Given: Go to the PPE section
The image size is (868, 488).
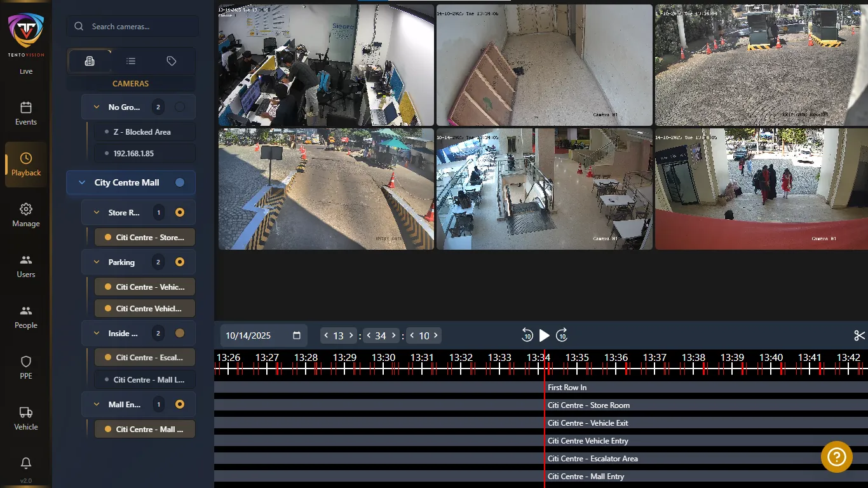Looking at the screenshot, I should pos(25,367).
